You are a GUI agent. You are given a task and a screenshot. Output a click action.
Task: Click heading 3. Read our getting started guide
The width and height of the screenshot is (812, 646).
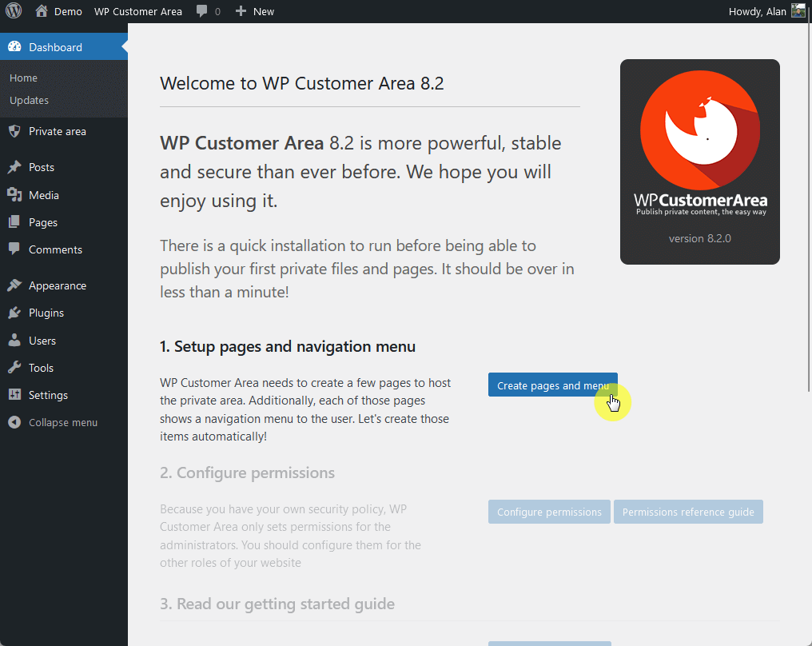277,604
